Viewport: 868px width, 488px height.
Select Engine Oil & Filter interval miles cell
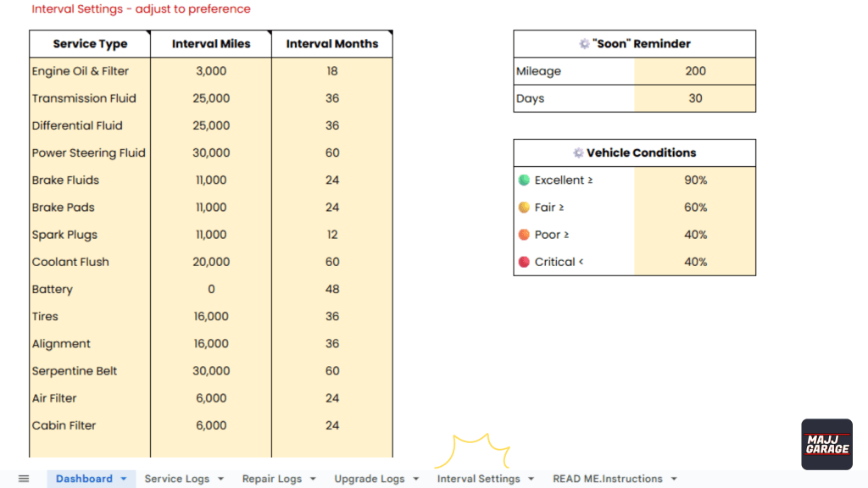211,71
